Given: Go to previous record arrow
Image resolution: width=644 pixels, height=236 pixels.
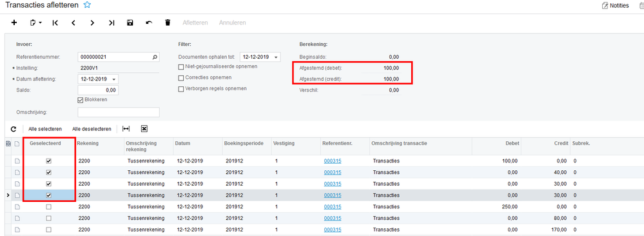Looking at the screenshot, I should tap(73, 23).
